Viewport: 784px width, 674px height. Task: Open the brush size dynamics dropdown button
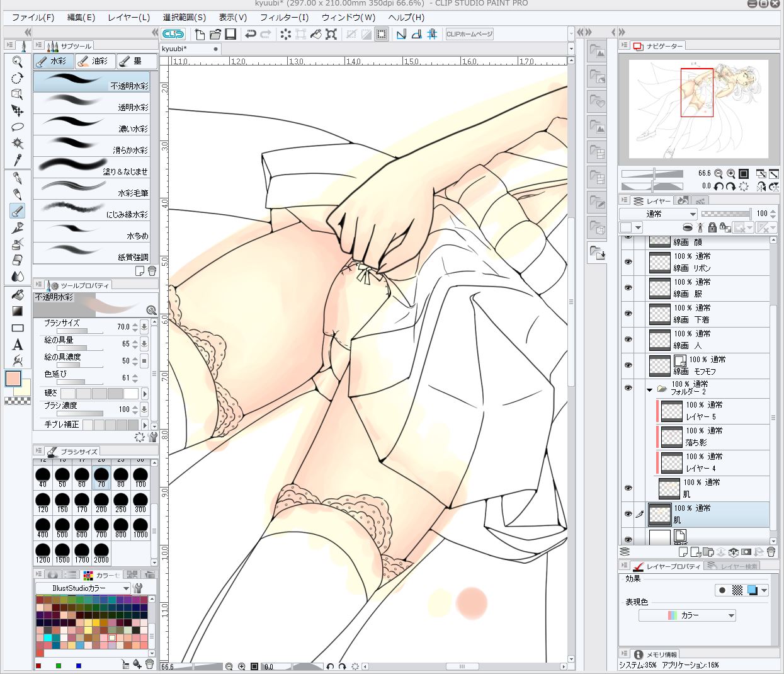tap(144, 326)
